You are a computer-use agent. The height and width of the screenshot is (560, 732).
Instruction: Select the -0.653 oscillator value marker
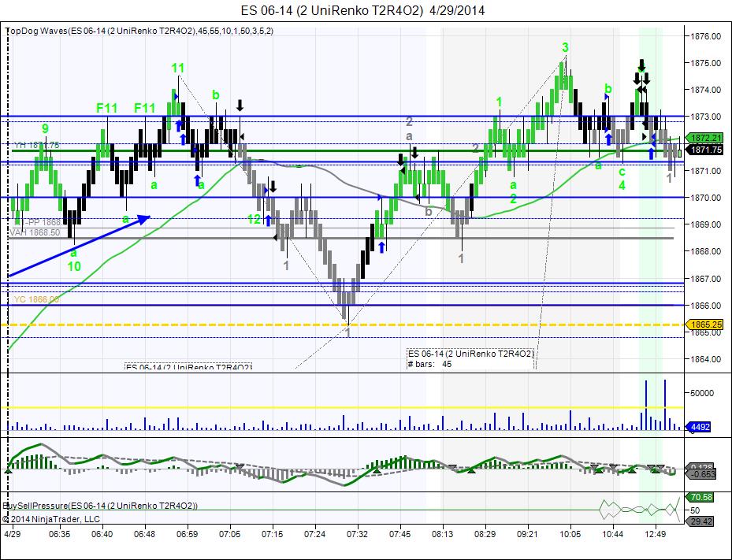[700, 473]
